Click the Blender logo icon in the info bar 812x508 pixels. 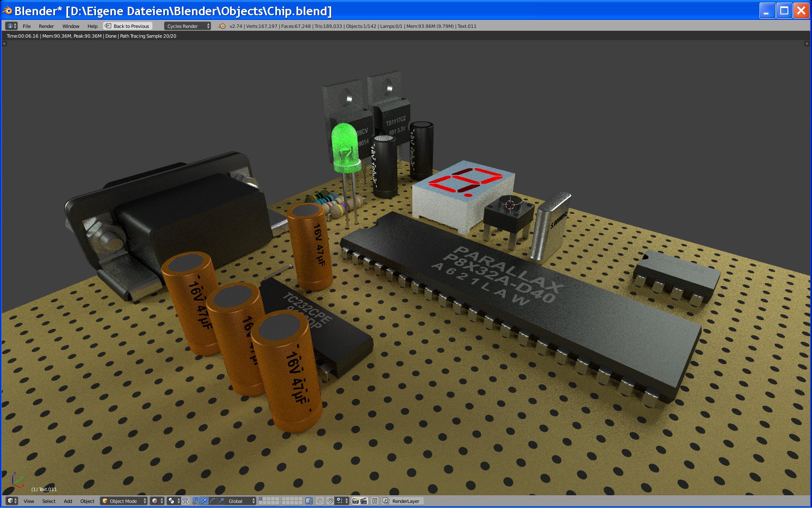[x=222, y=26]
